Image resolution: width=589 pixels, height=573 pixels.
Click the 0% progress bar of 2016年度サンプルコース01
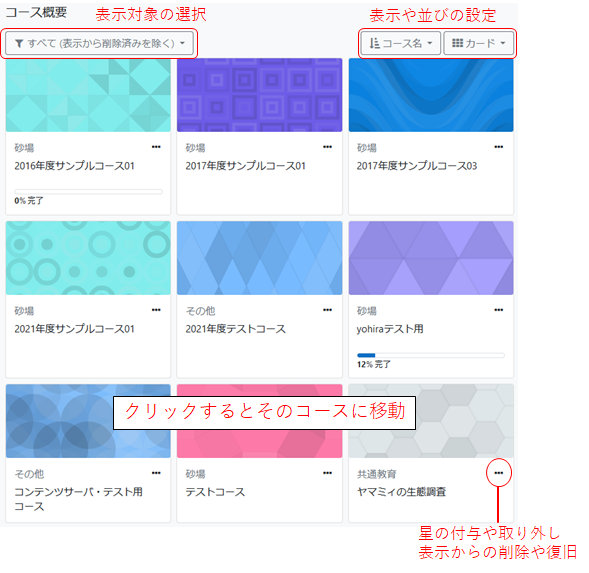tap(88, 192)
